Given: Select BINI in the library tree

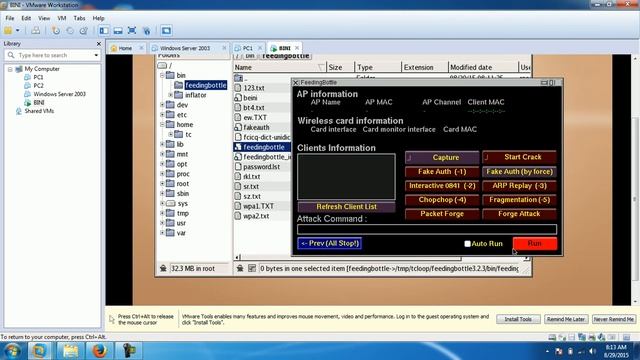Looking at the screenshot, I should pos(39,102).
